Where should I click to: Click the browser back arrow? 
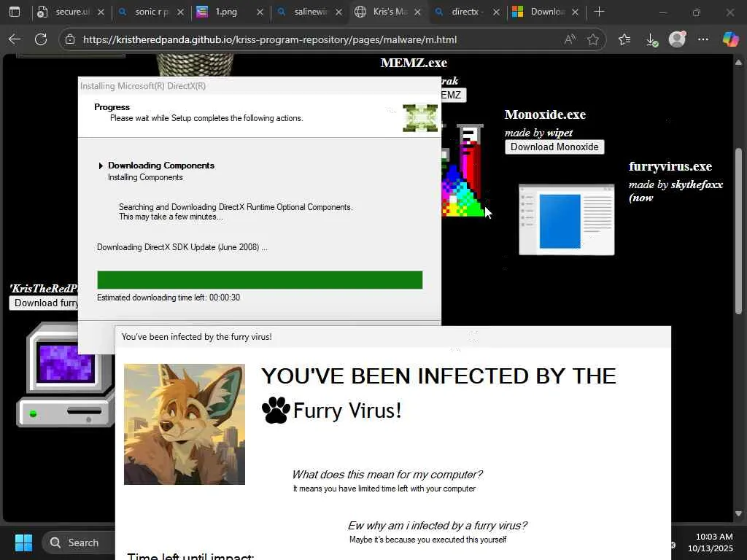(15, 39)
